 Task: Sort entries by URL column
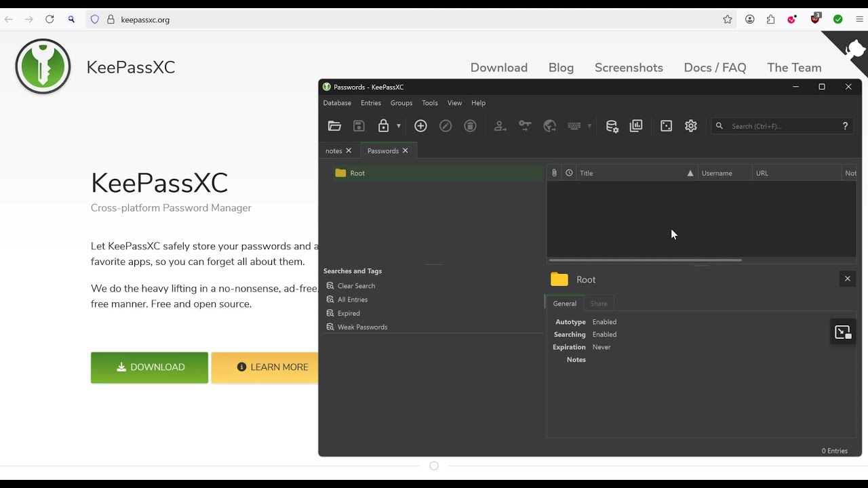pyautogui.click(x=797, y=173)
